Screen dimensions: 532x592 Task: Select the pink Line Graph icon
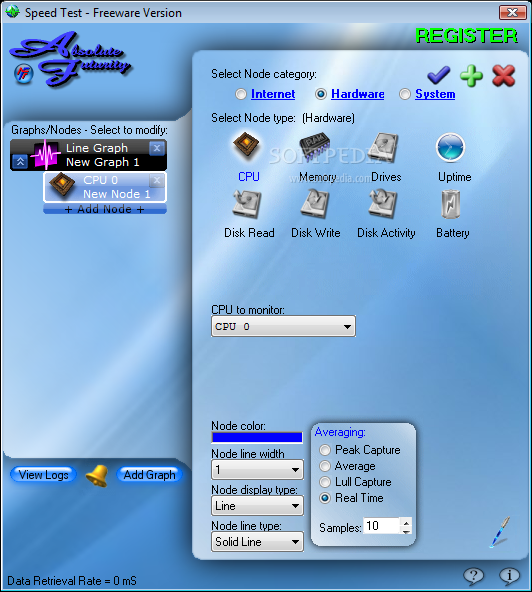46,154
